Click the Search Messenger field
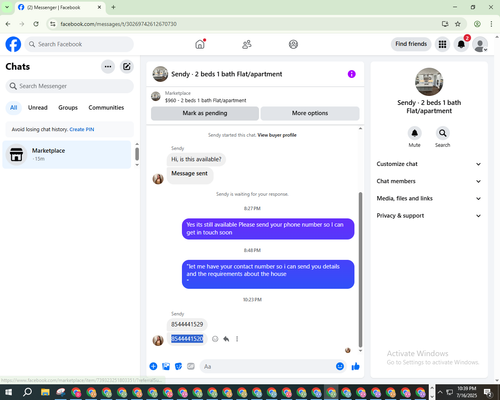 click(x=70, y=86)
